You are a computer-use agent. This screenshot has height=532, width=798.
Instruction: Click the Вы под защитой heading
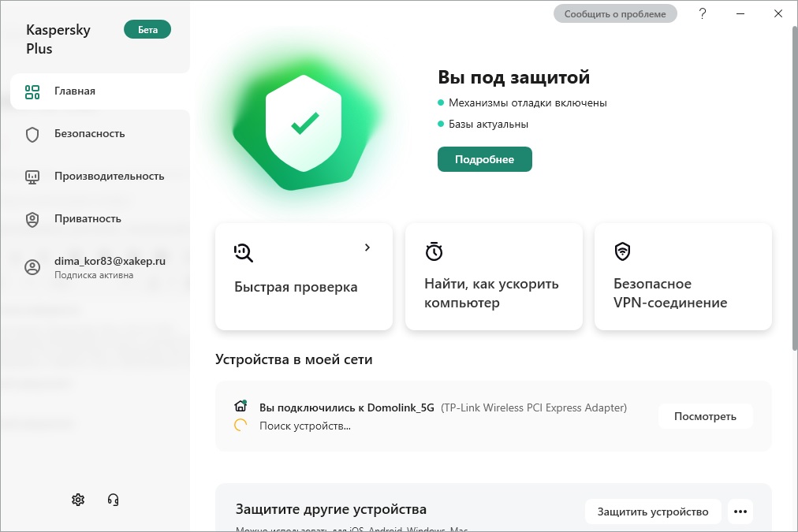pyautogui.click(x=513, y=77)
